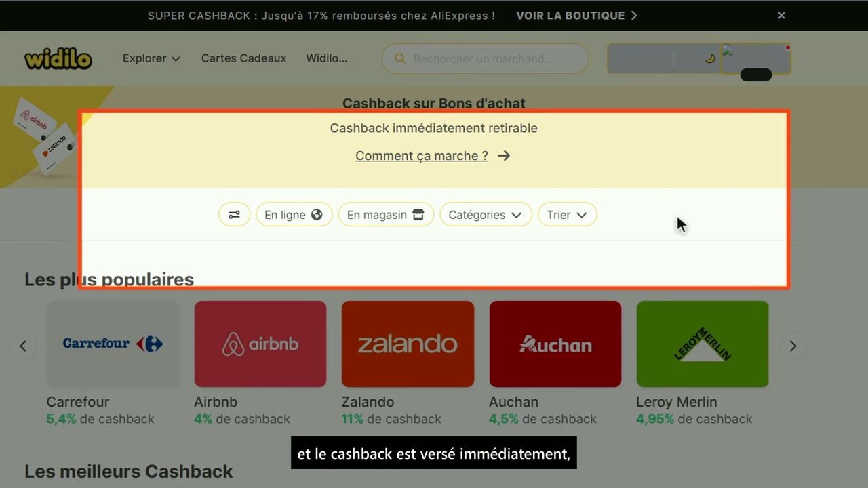Click the Widilo logo

coord(58,59)
